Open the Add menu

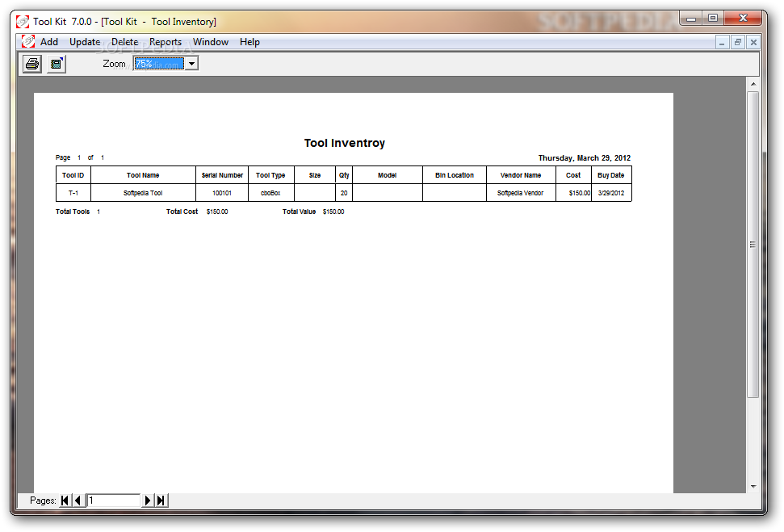coord(49,42)
